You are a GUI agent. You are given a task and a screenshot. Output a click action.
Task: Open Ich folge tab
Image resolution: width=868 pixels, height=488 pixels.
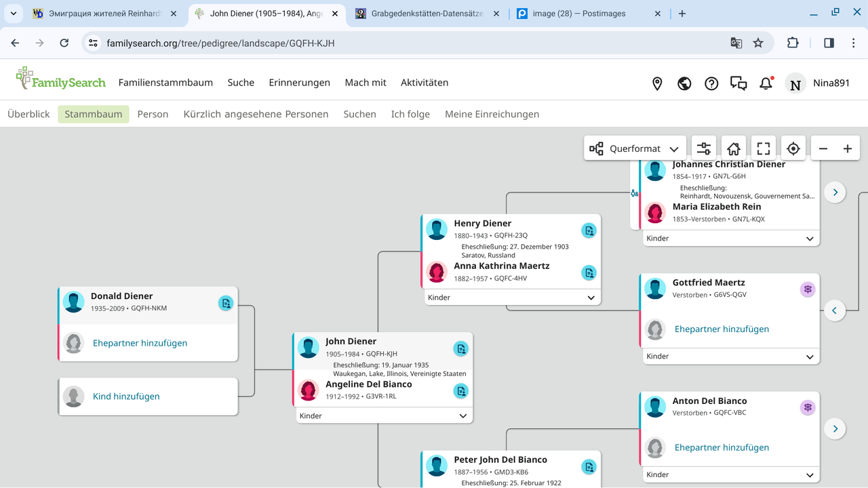tap(410, 114)
